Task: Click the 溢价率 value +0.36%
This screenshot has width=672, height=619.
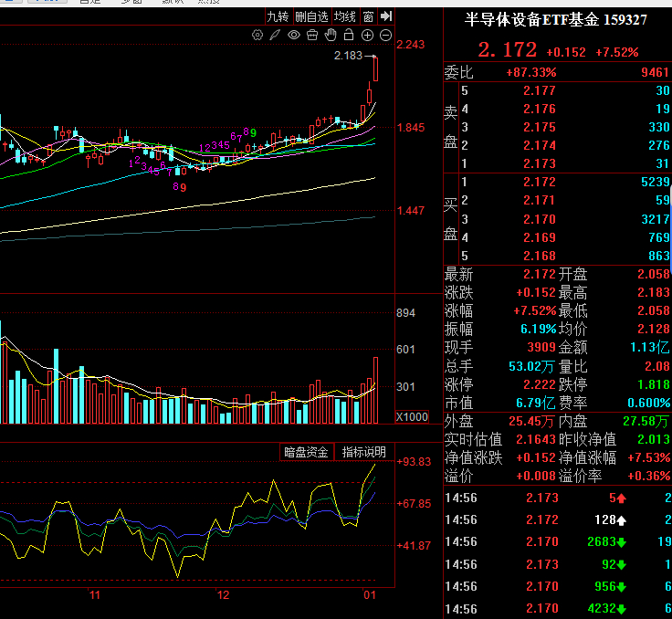Action: coord(649,476)
